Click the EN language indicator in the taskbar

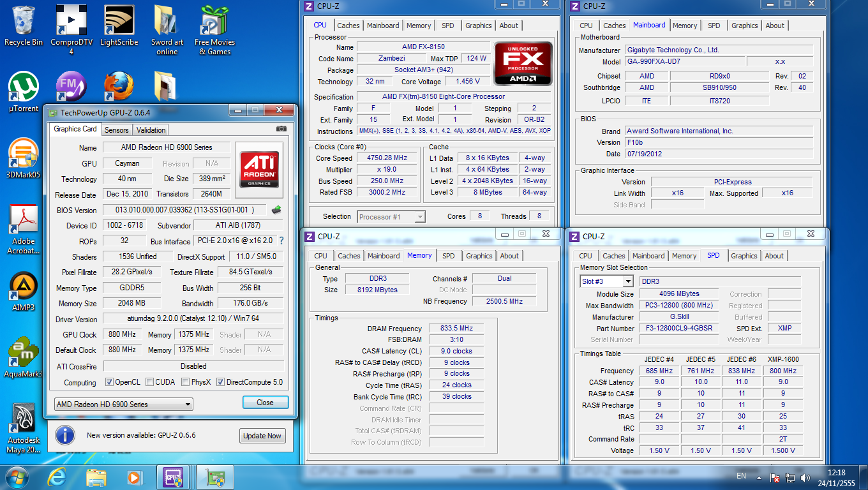pos(741,476)
